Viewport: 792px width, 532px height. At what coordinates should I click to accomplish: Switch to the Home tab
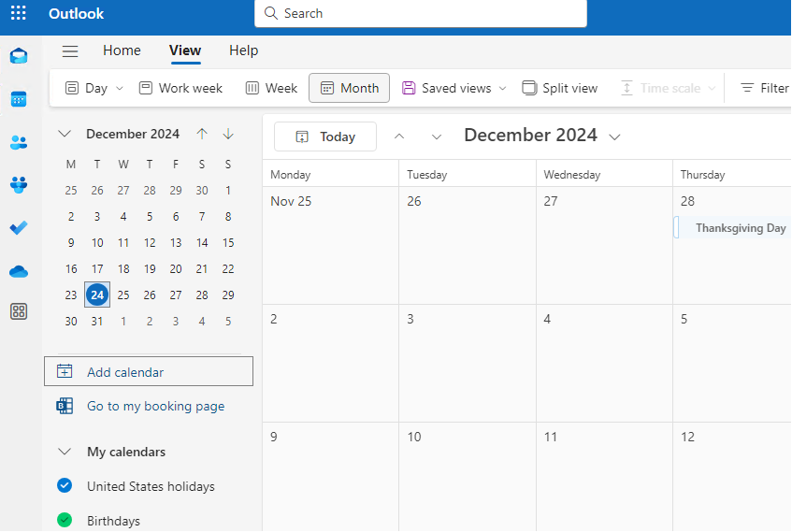coord(122,50)
